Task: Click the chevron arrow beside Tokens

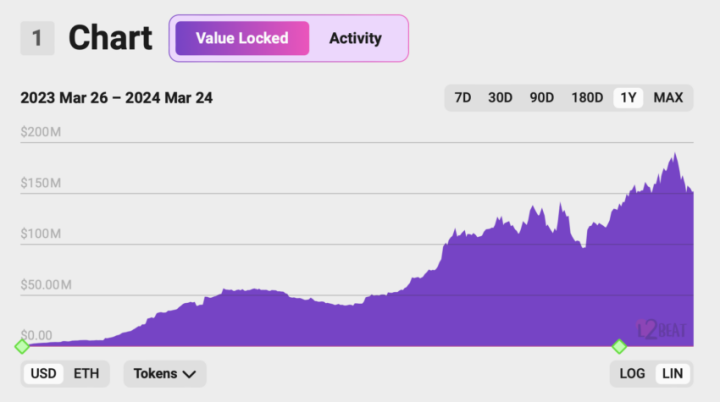Action: click(189, 374)
